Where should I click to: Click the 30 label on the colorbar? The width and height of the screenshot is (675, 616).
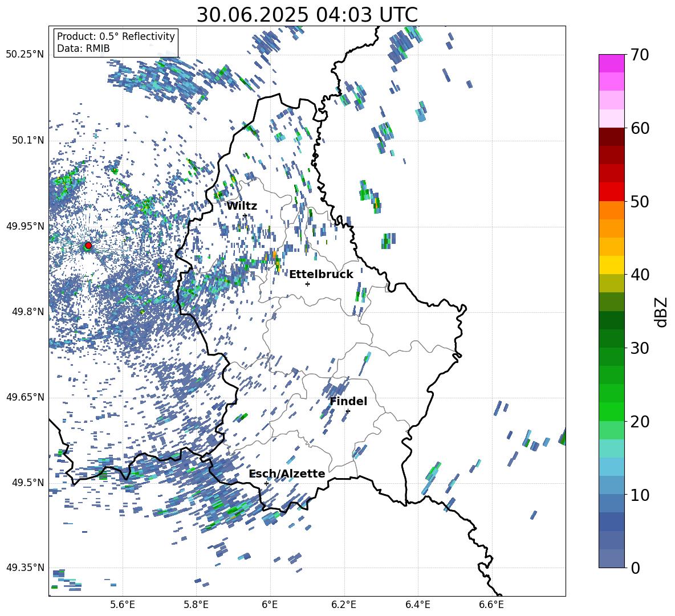pyautogui.click(x=640, y=348)
